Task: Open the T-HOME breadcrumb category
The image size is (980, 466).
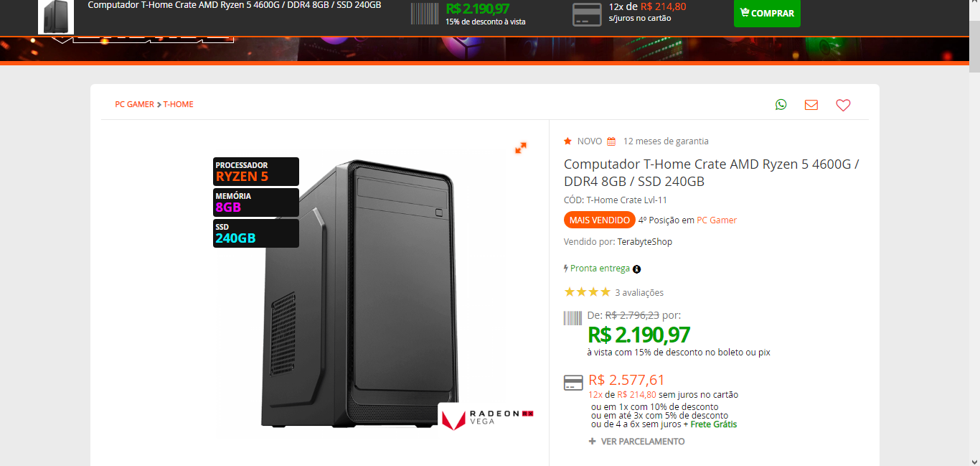Action: click(x=178, y=104)
